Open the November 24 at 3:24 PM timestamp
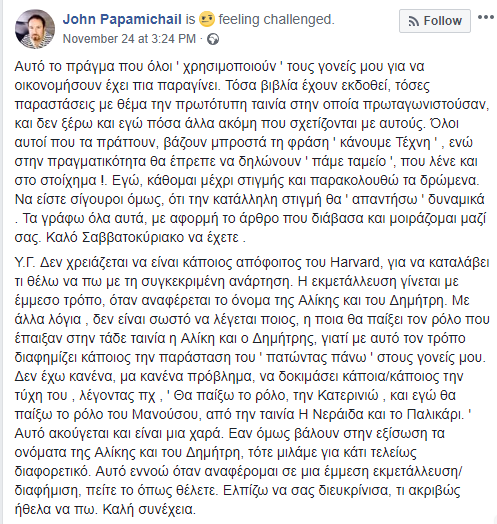The width and height of the screenshot is (497, 524). point(129,39)
